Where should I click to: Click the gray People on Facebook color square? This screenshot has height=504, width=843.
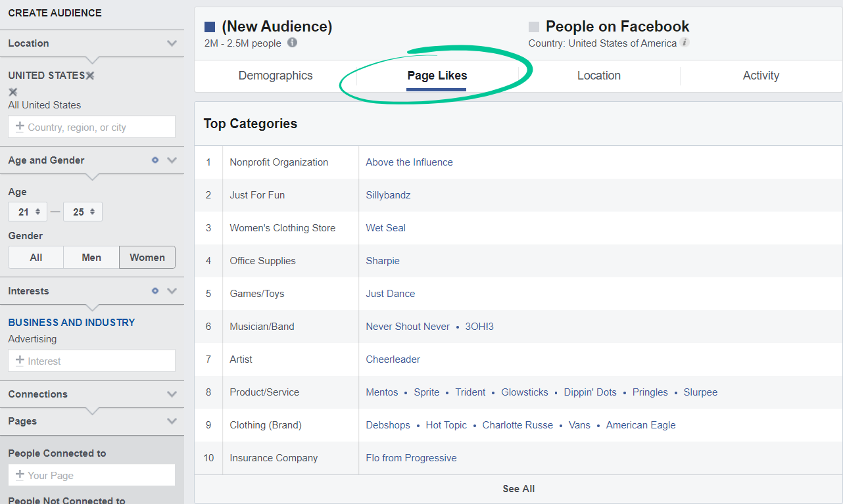[x=534, y=27]
